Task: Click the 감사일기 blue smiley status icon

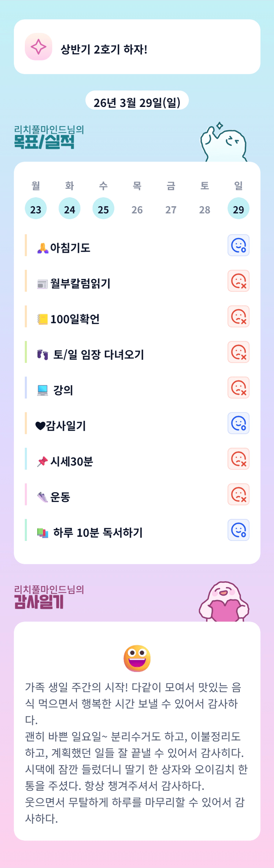Action: point(238,423)
